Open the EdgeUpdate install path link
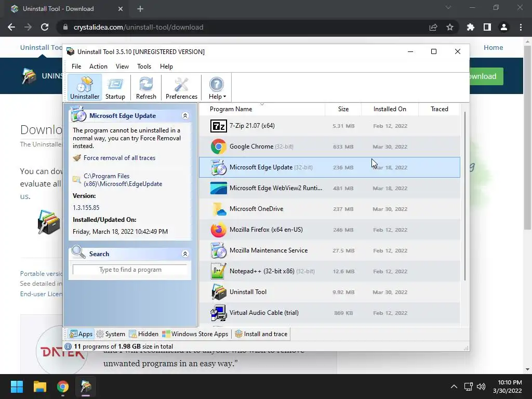Screen dimensions: 532x399 (123, 180)
